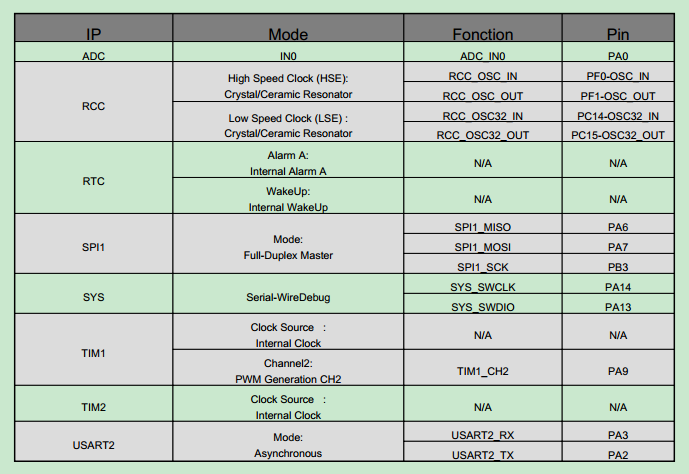Select the PWM Generation CH2 mode cell
The width and height of the screenshot is (689, 474).
coord(288,368)
